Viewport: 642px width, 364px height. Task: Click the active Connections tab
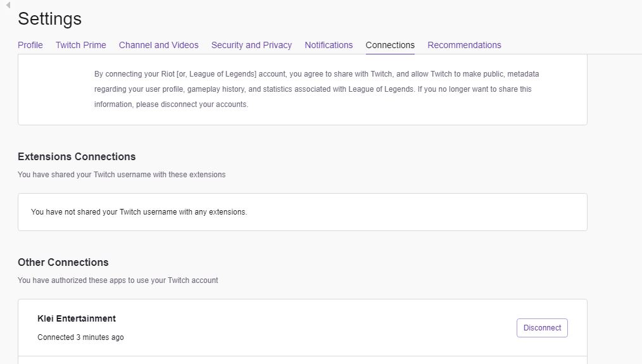pyautogui.click(x=390, y=45)
